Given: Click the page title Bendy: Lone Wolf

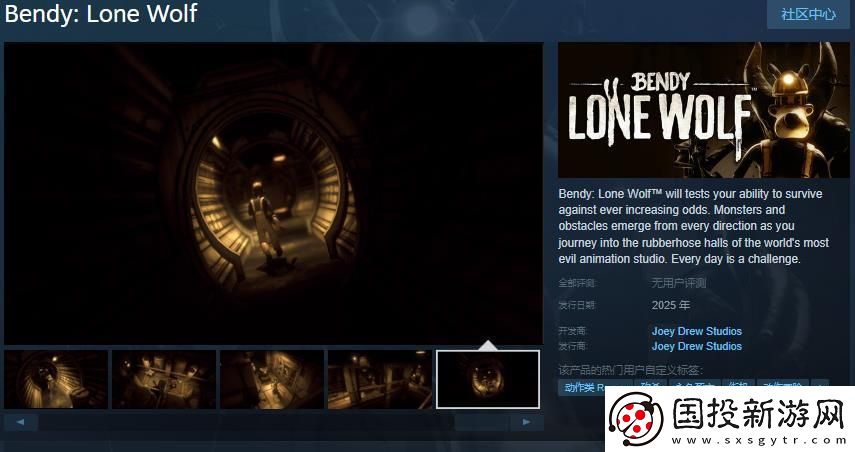Looking at the screenshot, I should click(100, 13).
